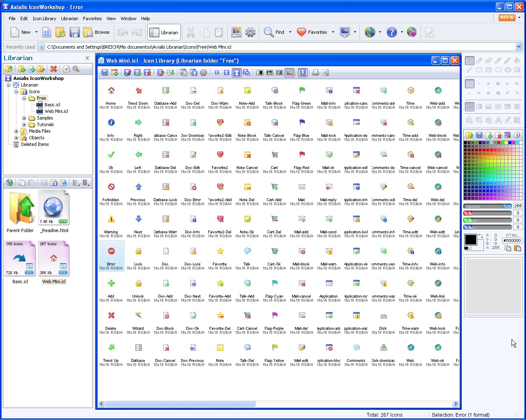
Task: Open the File menu
Action: click(x=12, y=19)
